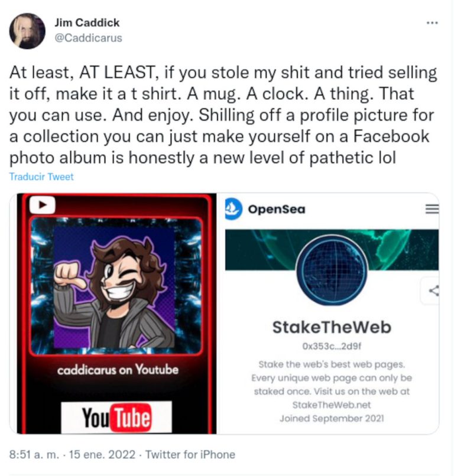Screen dimensions: 454x476
Task: Click the YouTube logo at card bottom
Action: click(x=116, y=418)
